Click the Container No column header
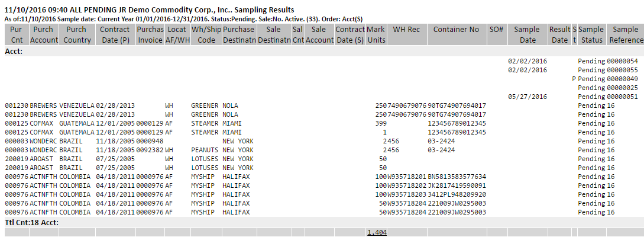The height and width of the screenshot is (237, 644). pyautogui.click(x=457, y=35)
